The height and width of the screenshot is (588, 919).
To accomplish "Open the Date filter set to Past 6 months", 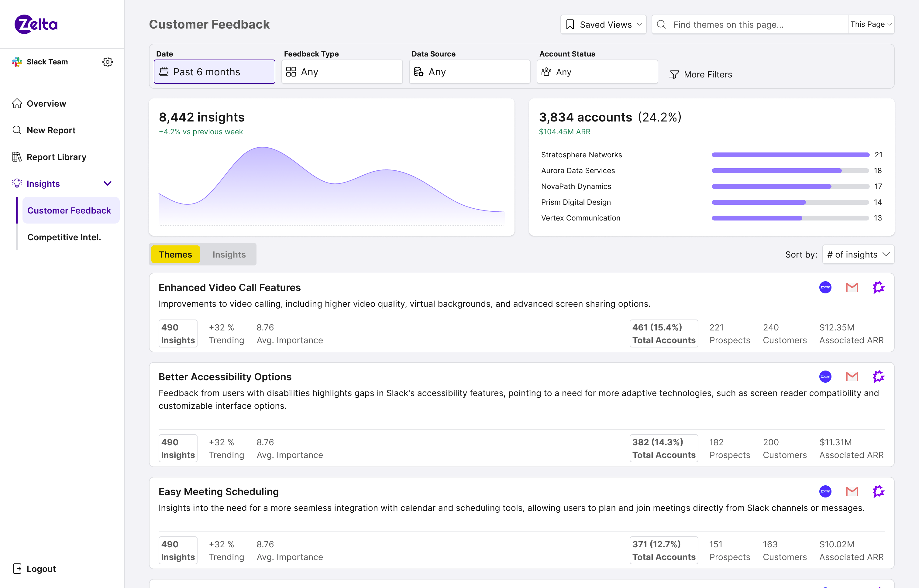I will click(x=214, y=72).
